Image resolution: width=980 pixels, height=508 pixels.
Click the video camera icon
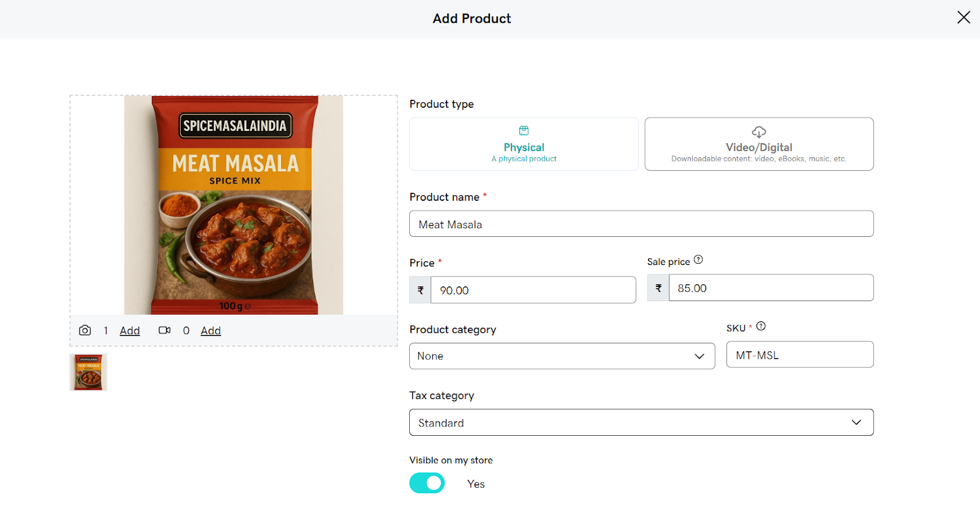point(164,331)
